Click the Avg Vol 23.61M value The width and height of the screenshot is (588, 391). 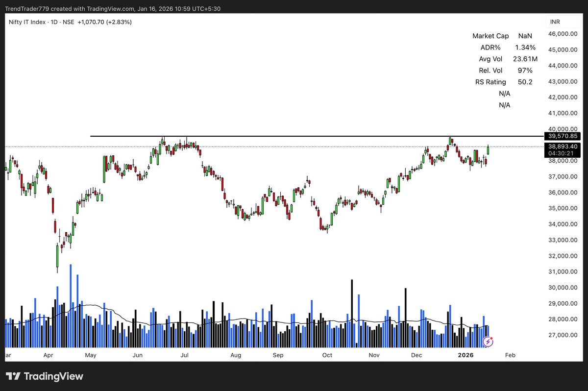tap(525, 59)
